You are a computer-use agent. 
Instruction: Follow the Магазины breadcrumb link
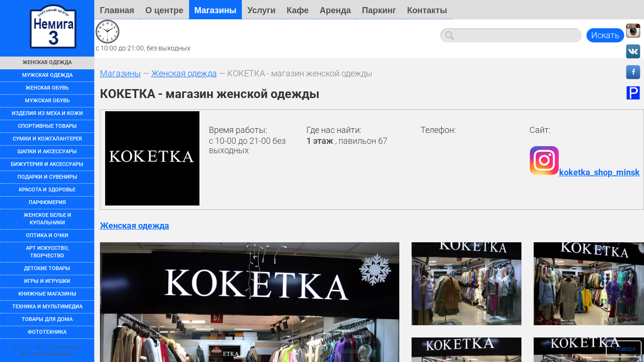pos(120,74)
